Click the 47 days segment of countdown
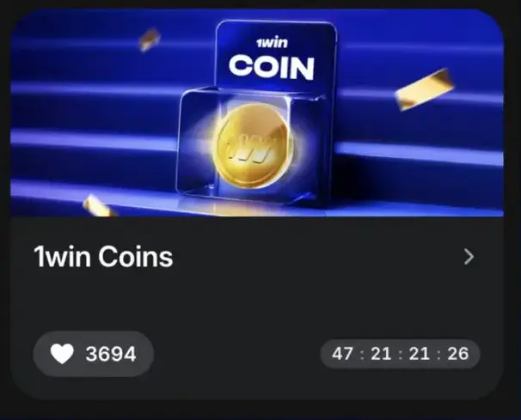The width and height of the screenshot is (521, 420). [342, 354]
